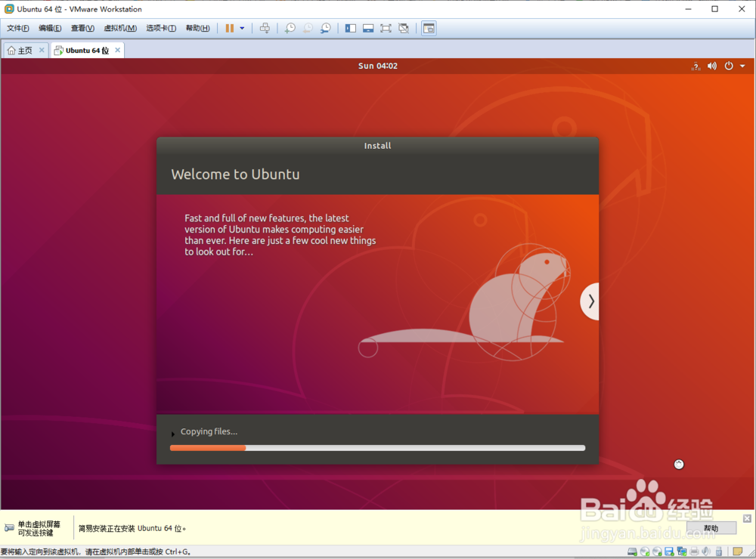756x559 pixels.
Task: Click the 帮助 button in the yellow bar
Action: [711, 528]
